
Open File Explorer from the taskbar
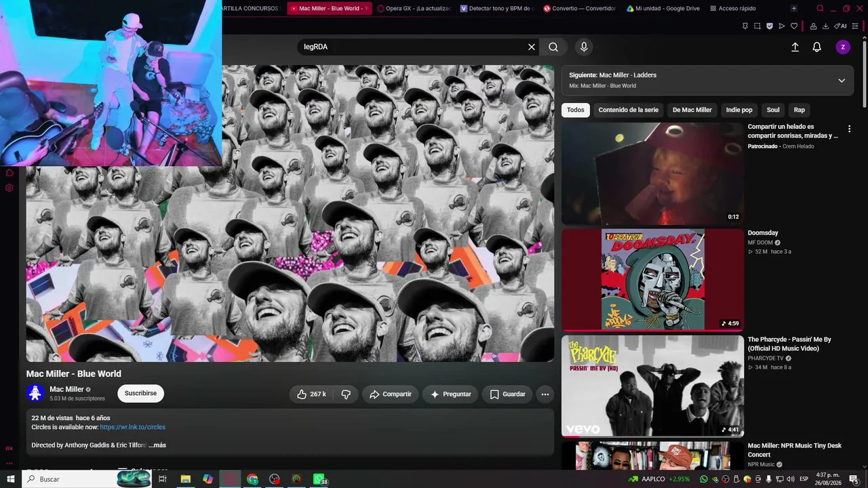[185, 479]
